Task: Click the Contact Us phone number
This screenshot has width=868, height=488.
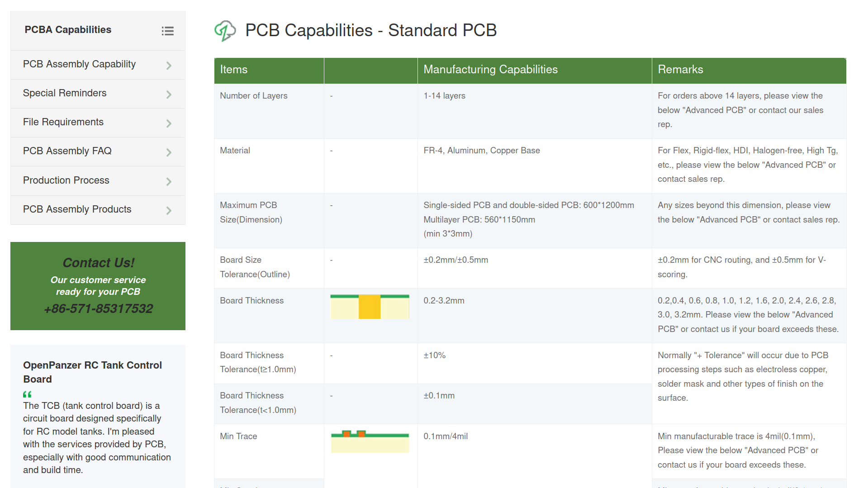Action: tap(98, 309)
